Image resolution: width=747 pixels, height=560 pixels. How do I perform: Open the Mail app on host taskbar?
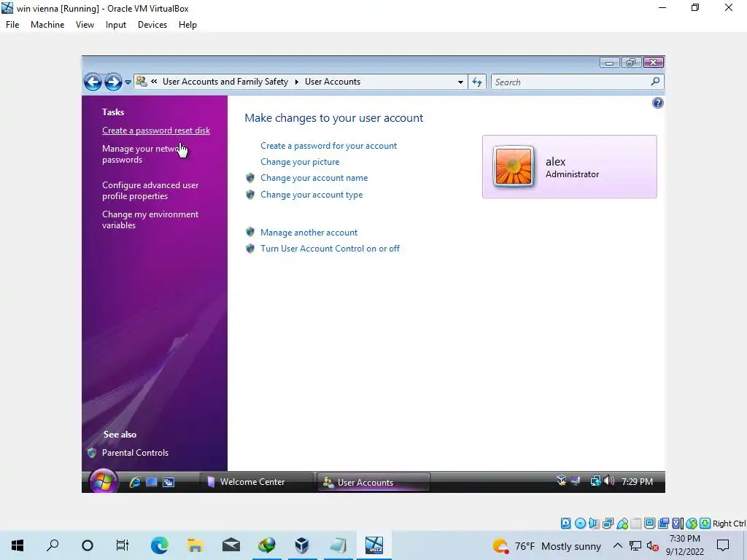pos(231,545)
